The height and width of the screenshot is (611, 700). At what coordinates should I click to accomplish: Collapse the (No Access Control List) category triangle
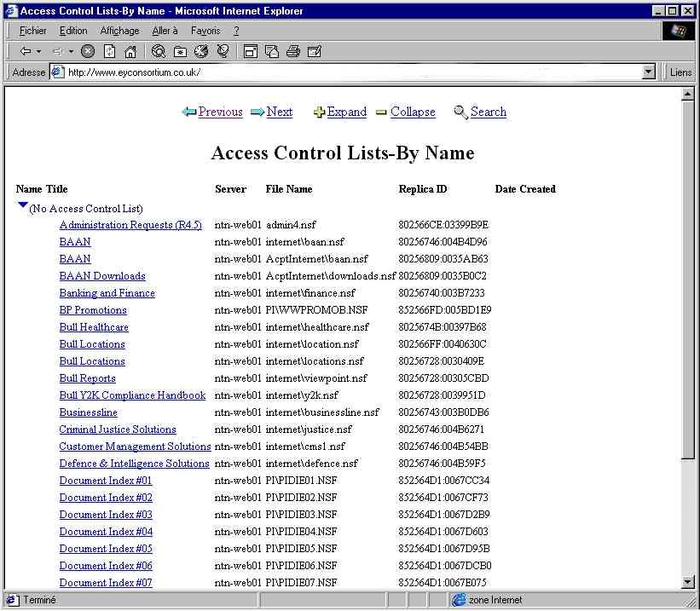[23, 205]
